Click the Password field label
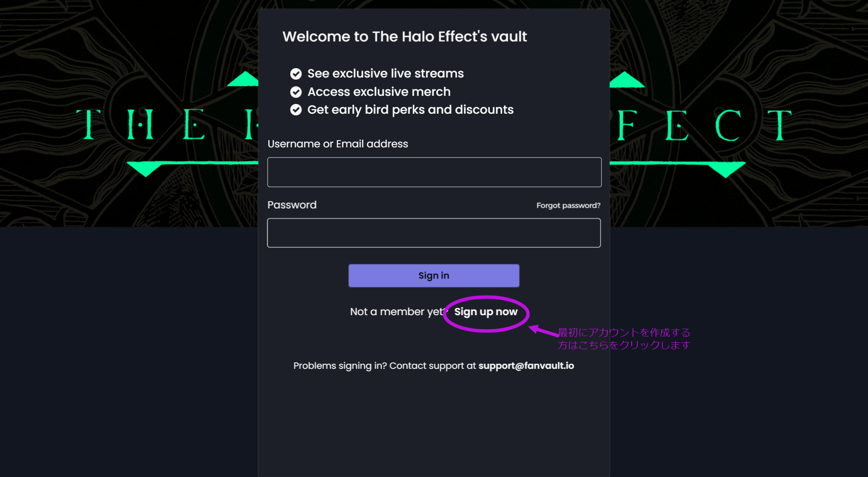This screenshot has width=868, height=477. pyautogui.click(x=292, y=205)
